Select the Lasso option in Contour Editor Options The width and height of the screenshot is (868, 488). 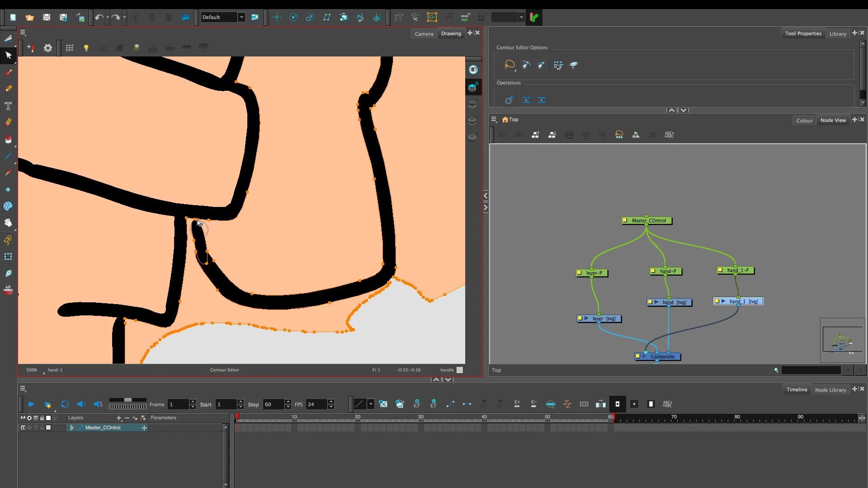[x=509, y=65]
